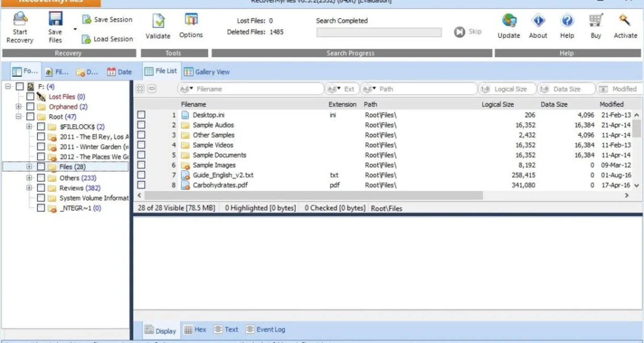Check the F: drive checkbox
Viewport: 644px width, 343px height.
point(20,87)
